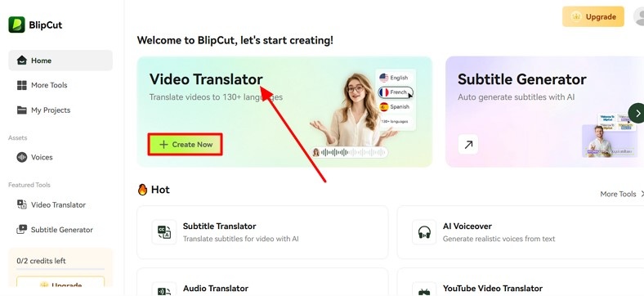This screenshot has width=644, height=296.
Task: Click the sidebar Subtitle Generator icon
Action: pyautogui.click(x=22, y=230)
